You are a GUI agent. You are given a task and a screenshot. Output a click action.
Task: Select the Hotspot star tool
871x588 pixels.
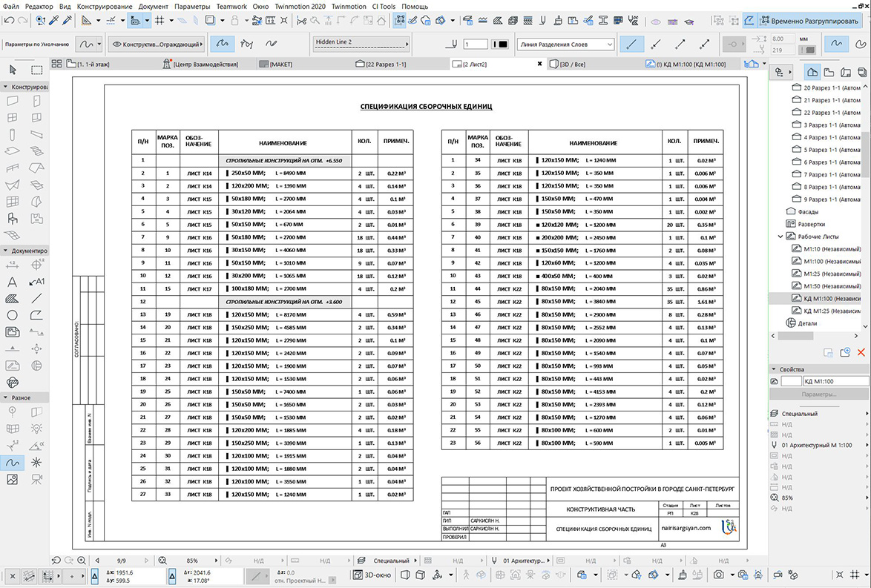pyautogui.click(x=36, y=462)
